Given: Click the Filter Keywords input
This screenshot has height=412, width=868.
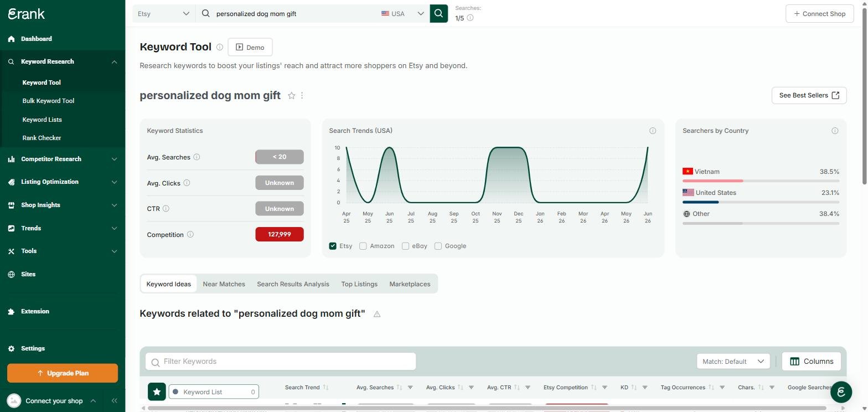Looking at the screenshot, I should pyautogui.click(x=281, y=361).
